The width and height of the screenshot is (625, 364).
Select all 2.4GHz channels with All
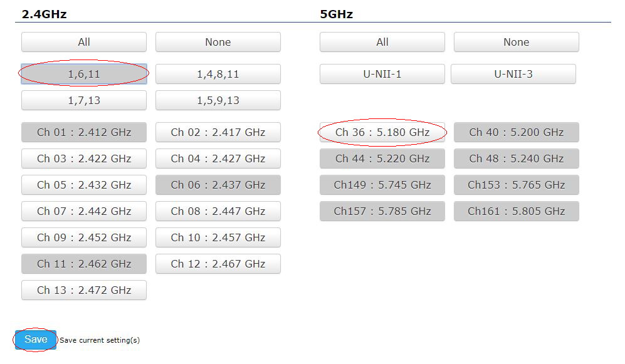click(x=84, y=42)
